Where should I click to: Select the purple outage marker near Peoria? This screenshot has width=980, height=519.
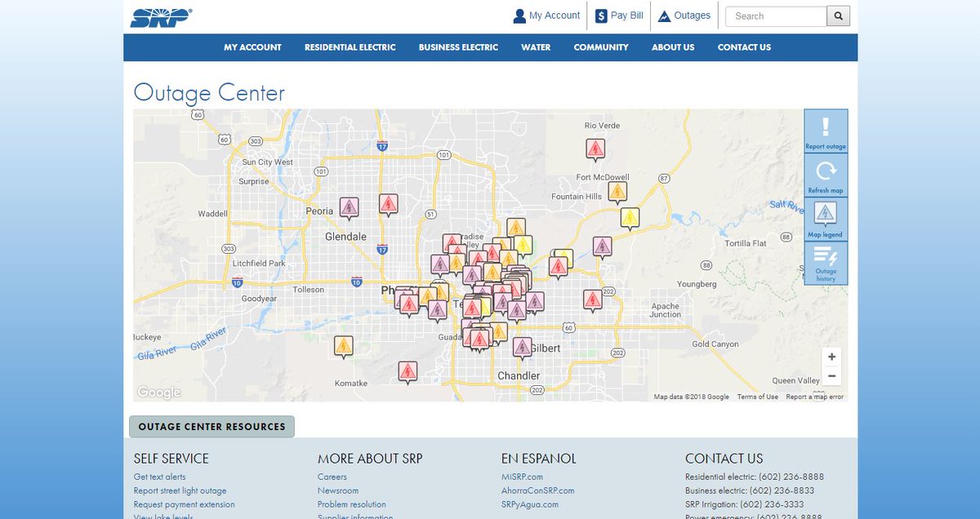349,207
